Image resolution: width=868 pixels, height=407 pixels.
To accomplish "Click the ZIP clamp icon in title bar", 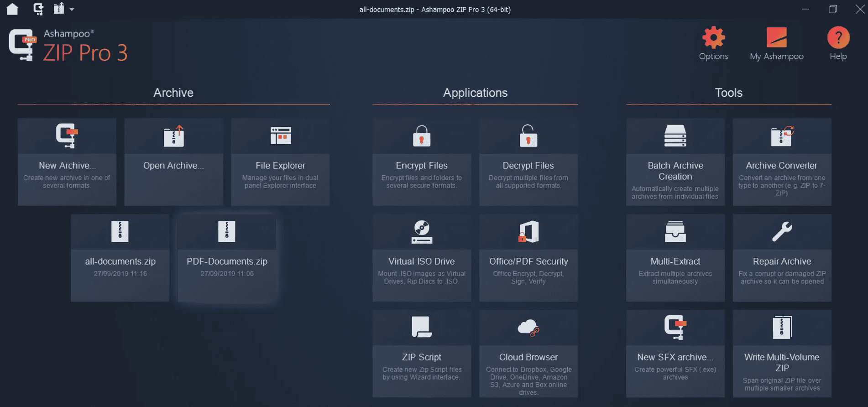I will [38, 9].
